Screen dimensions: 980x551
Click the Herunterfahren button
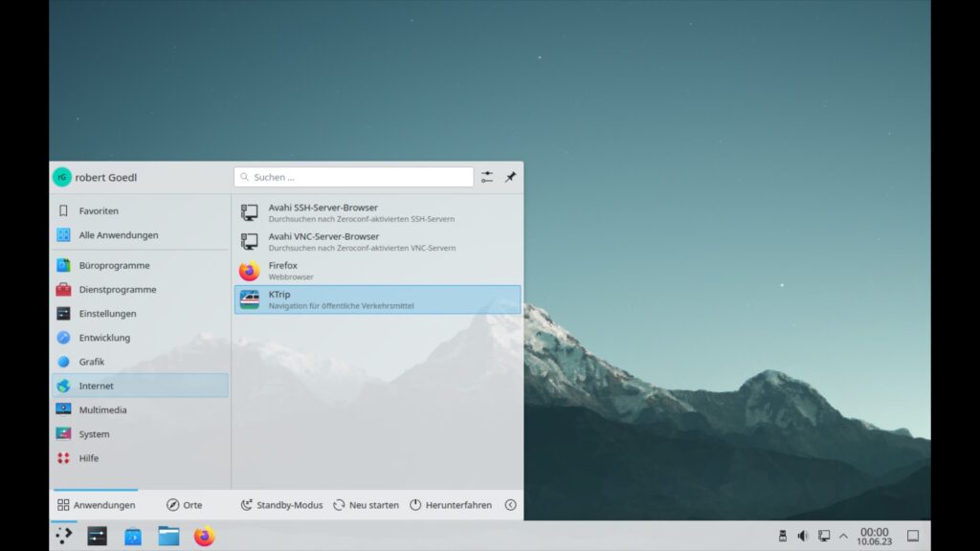(451, 505)
